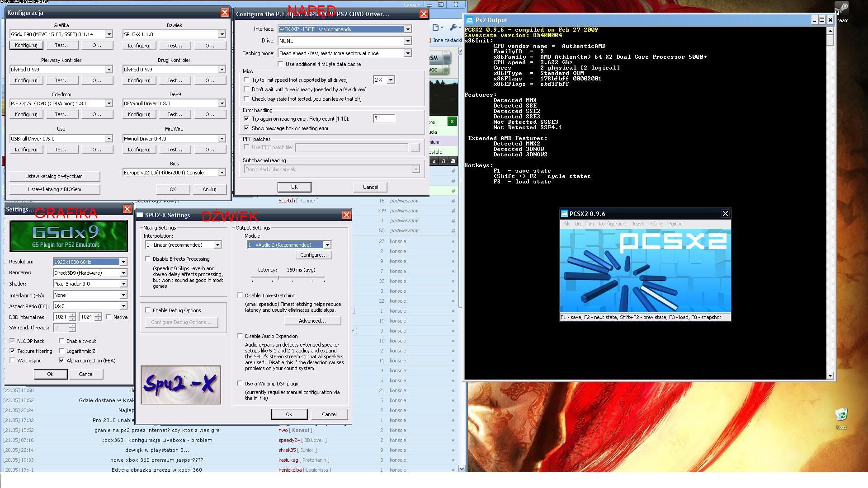Expand the Bios version dropdown
This screenshot has width=868, height=488.
(222, 173)
